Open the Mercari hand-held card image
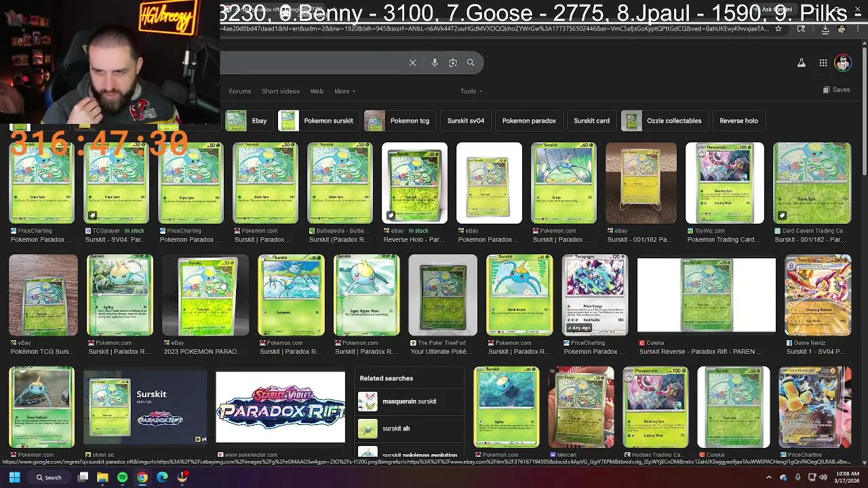The height and width of the screenshot is (488, 868). pos(581,407)
